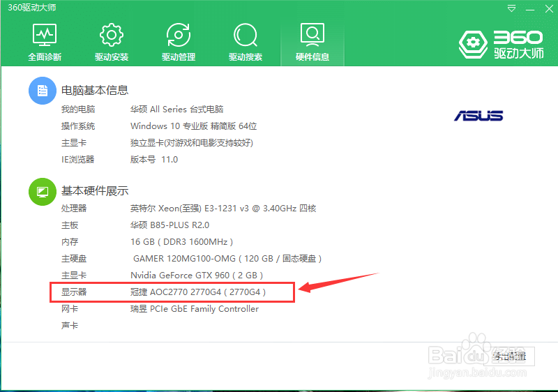Open the 驱动安装 gear icon
The height and width of the screenshot is (392, 558).
coord(112,35)
